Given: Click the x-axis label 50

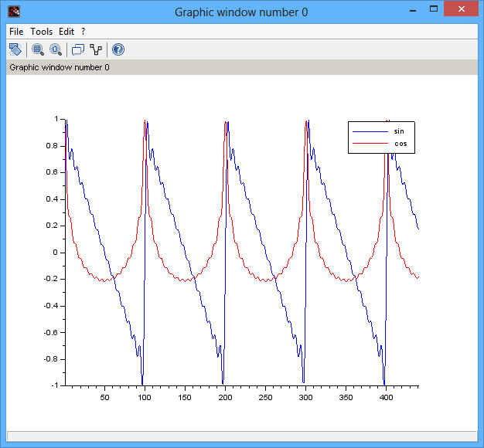Looking at the screenshot, I should (104, 398).
